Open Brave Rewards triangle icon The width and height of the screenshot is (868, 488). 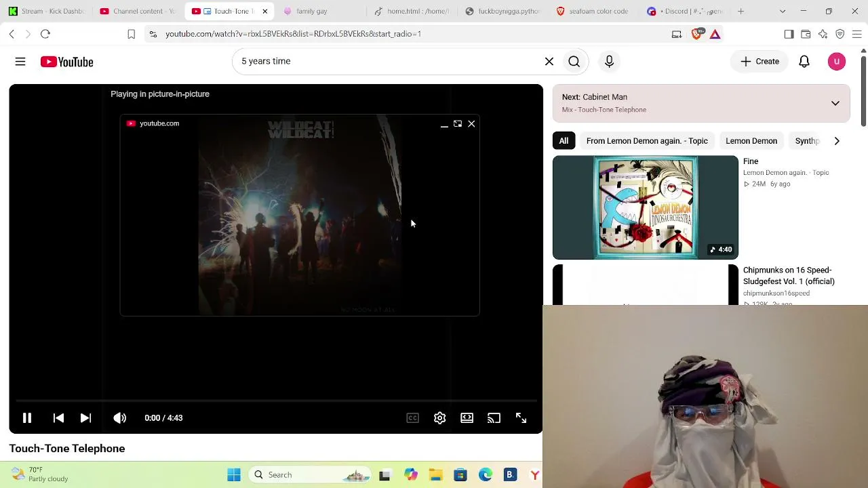[x=715, y=34]
